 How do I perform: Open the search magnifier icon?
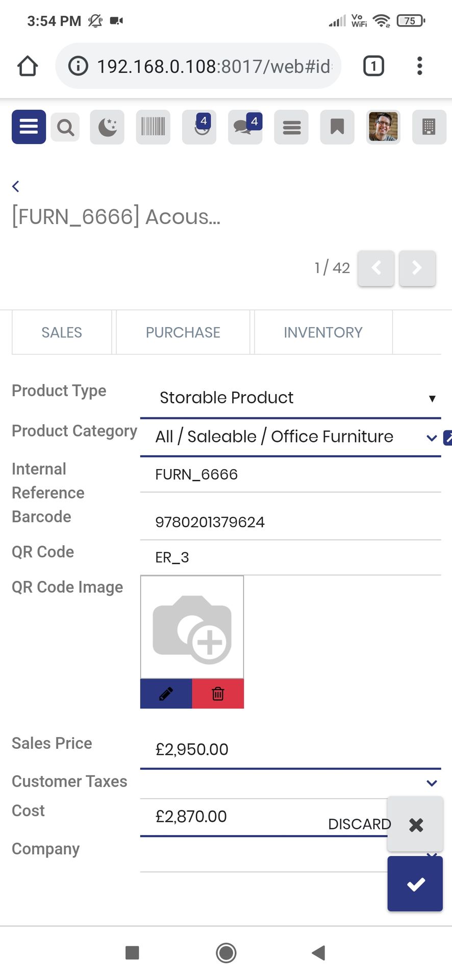(65, 127)
